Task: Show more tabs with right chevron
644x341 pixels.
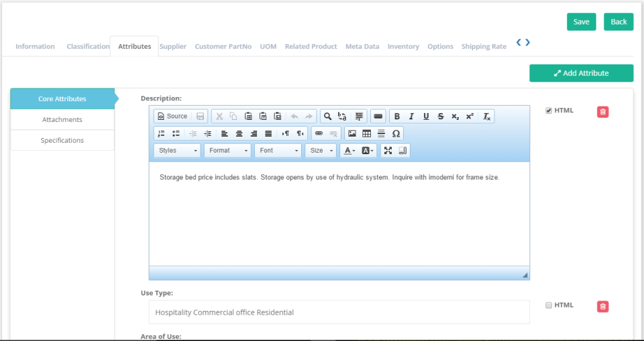Action: point(528,42)
